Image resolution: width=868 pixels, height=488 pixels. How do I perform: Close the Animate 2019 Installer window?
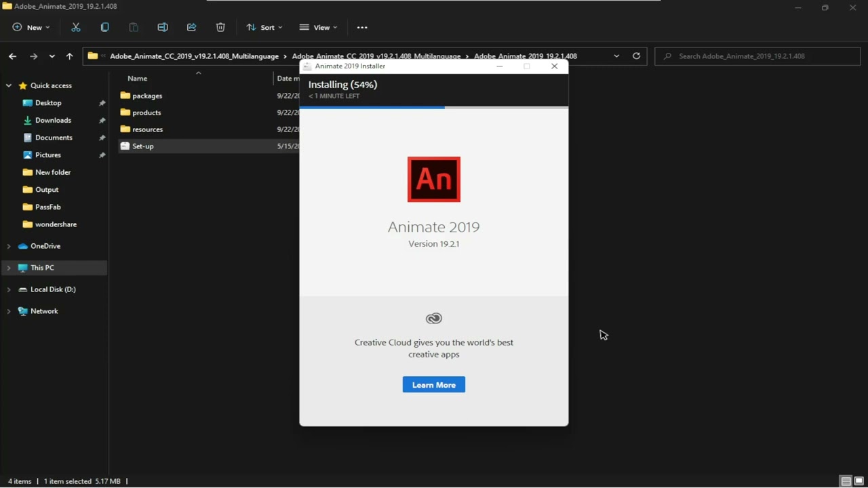pos(555,66)
